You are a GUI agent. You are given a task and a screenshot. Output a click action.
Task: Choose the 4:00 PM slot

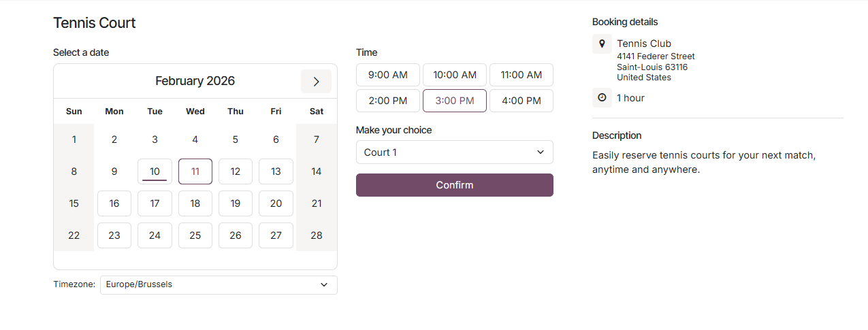point(521,101)
